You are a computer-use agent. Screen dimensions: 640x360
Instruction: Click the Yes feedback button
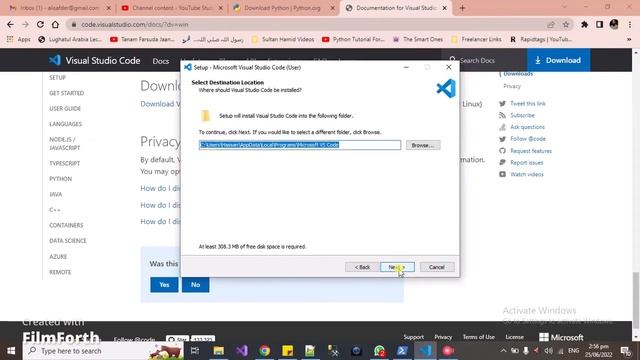(164, 284)
